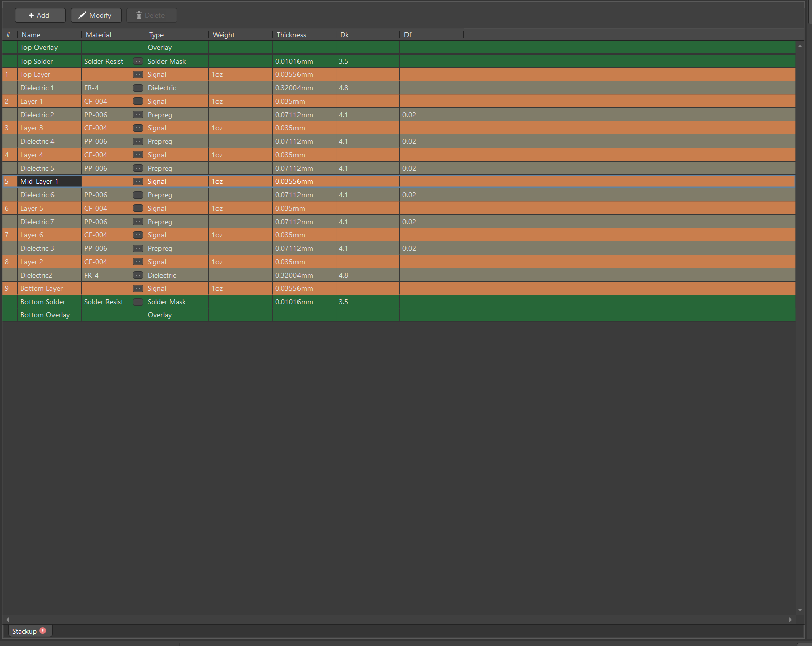812x646 pixels.
Task: Open material picker for Layer 1 row
Action: tap(138, 101)
